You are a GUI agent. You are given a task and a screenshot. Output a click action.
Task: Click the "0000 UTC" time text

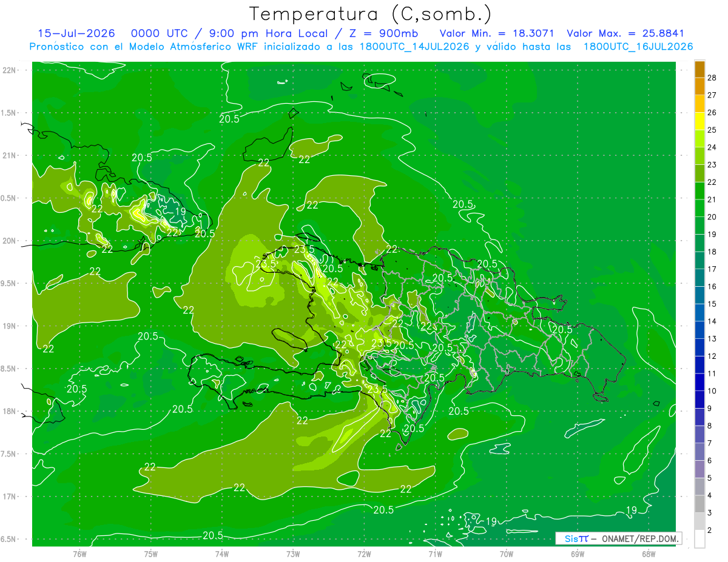click(160, 33)
